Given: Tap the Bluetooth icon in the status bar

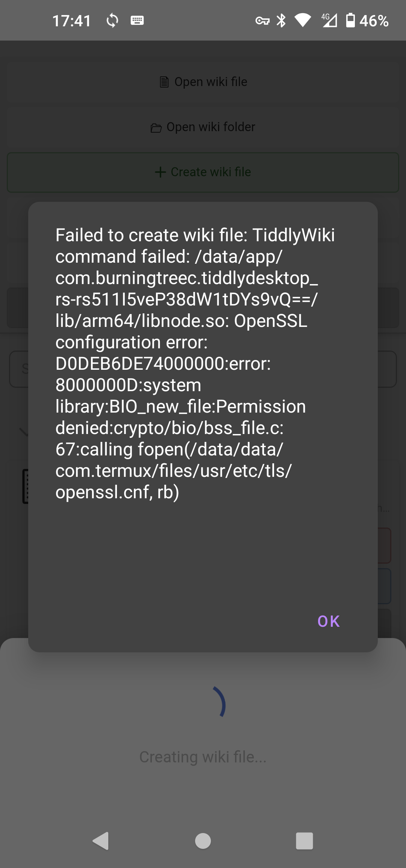Looking at the screenshot, I should tap(281, 20).
